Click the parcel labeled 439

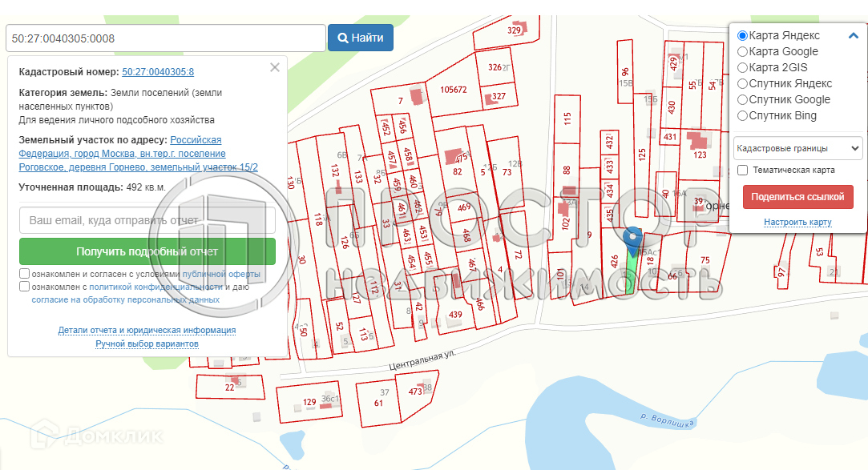pyautogui.click(x=455, y=315)
